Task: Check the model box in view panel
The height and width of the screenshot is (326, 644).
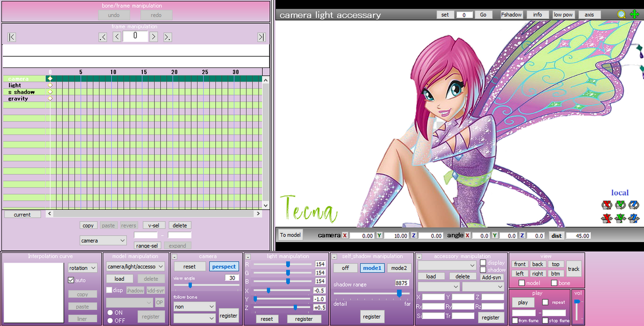Action: [522, 283]
